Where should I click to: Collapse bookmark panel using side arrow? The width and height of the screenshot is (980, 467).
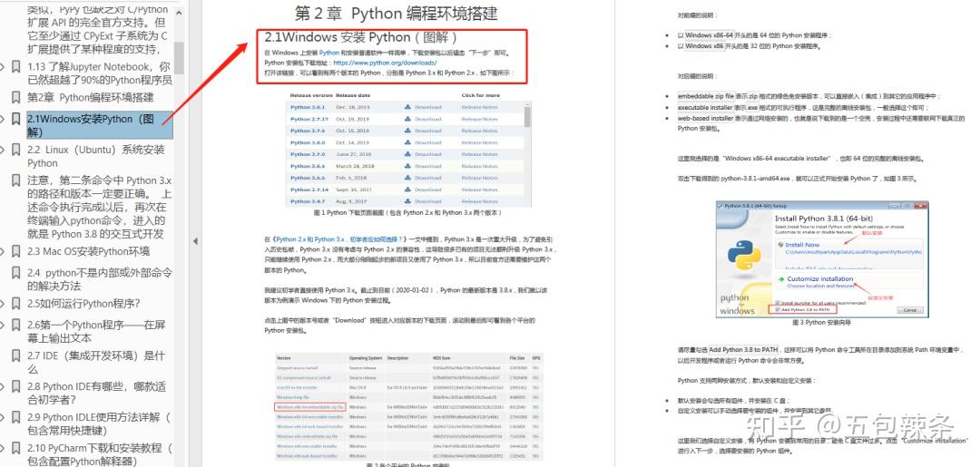(194, 241)
